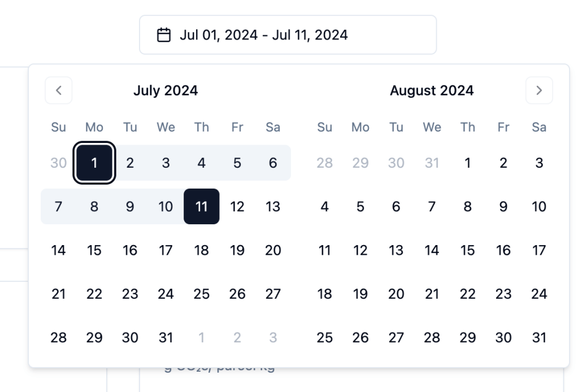This screenshot has height=392, width=578.
Task: Open the date range picker field
Action: pyautogui.click(x=288, y=35)
